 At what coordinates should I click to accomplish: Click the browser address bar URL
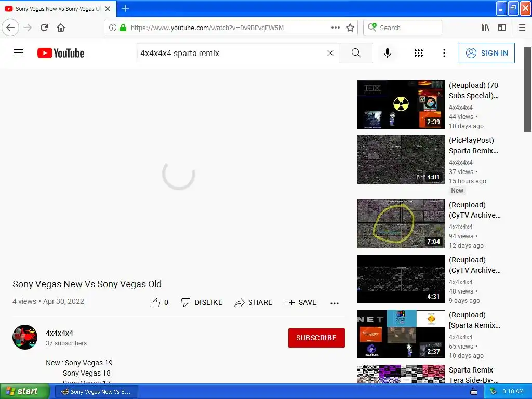(x=207, y=28)
